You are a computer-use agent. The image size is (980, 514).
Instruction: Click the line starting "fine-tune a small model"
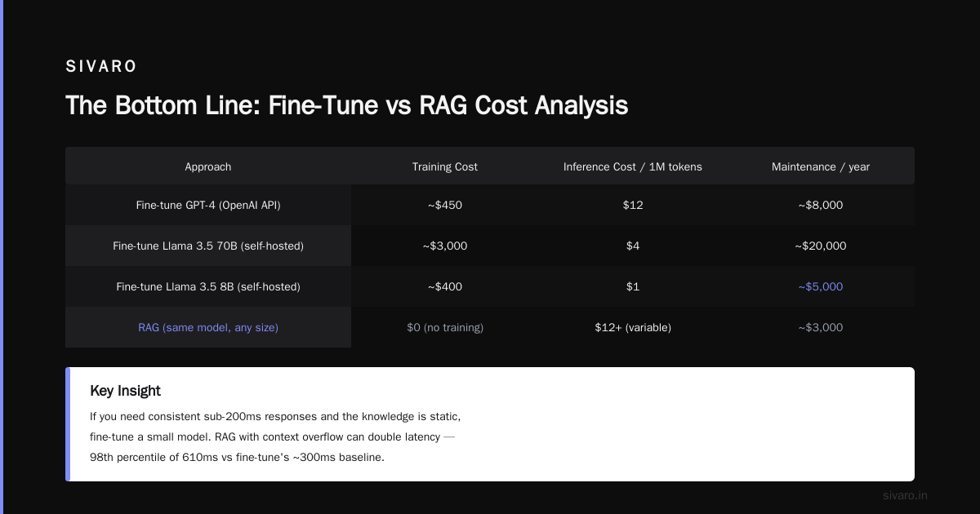[273, 436]
